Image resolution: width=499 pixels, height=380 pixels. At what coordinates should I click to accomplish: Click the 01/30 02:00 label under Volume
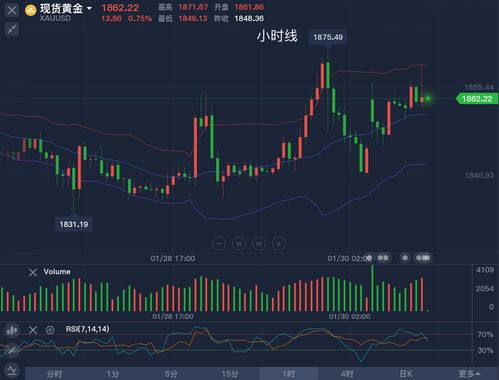[x=349, y=316]
